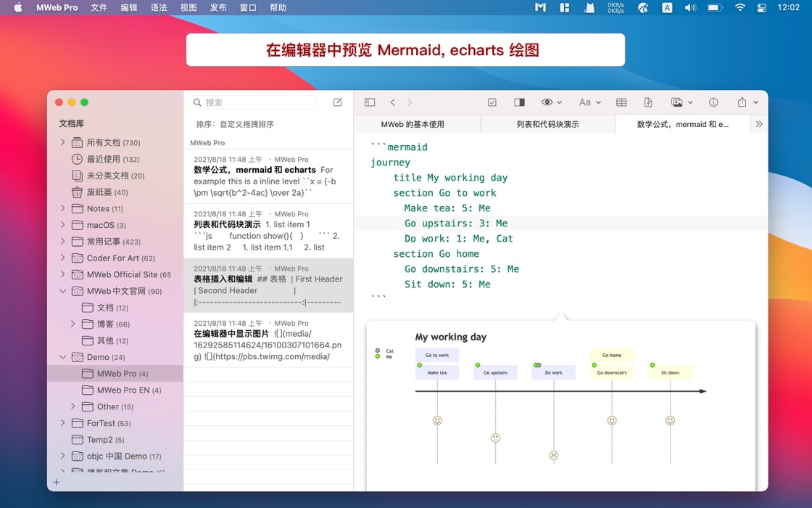The width and height of the screenshot is (812, 508).
Task: Click the document export icon
Action: tap(648, 102)
